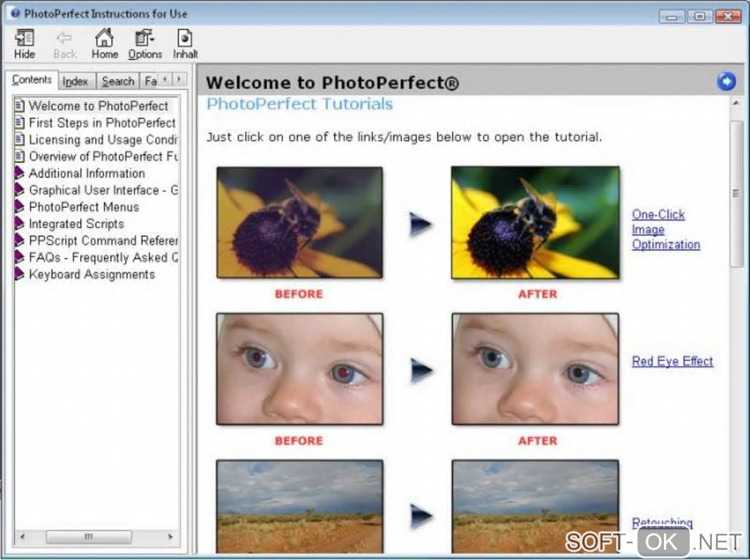Click page icon beside Overview of PhotoPerfect

click(20, 156)
